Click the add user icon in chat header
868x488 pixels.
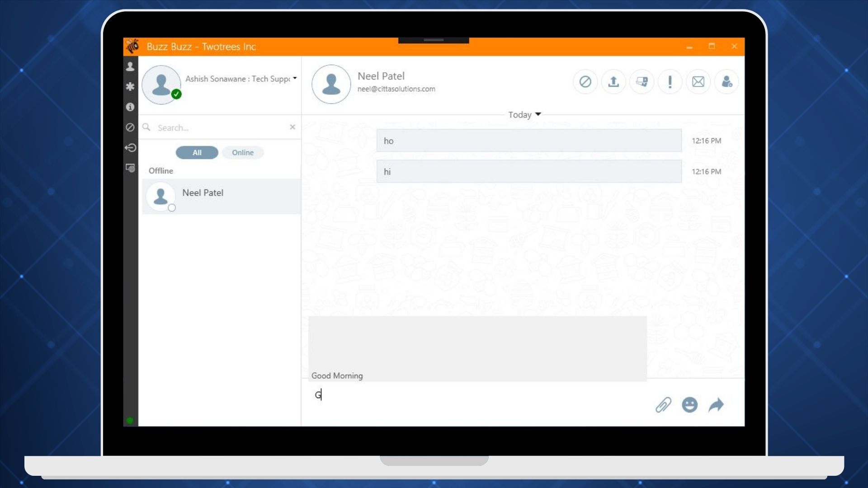coord(727,82)
